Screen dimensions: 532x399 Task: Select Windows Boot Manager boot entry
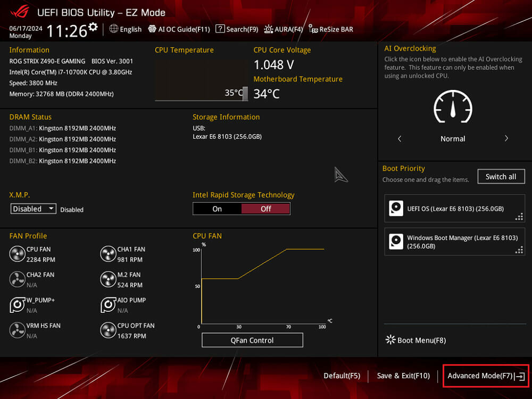coord(454,242)
